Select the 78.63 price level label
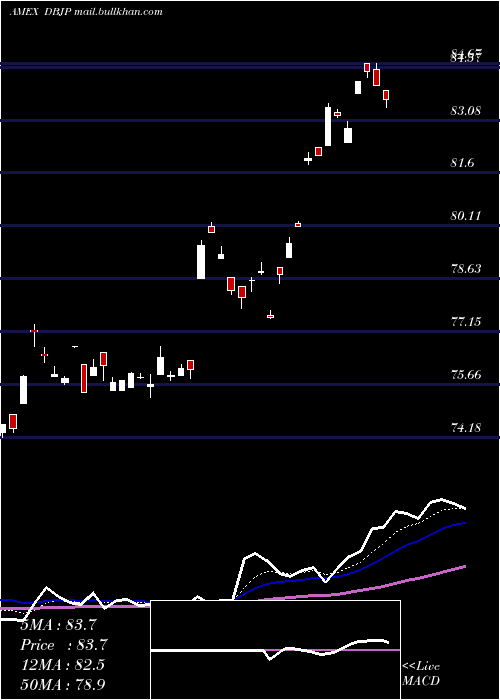The width and height of the screenshot is (500, 700). [466, 269]
